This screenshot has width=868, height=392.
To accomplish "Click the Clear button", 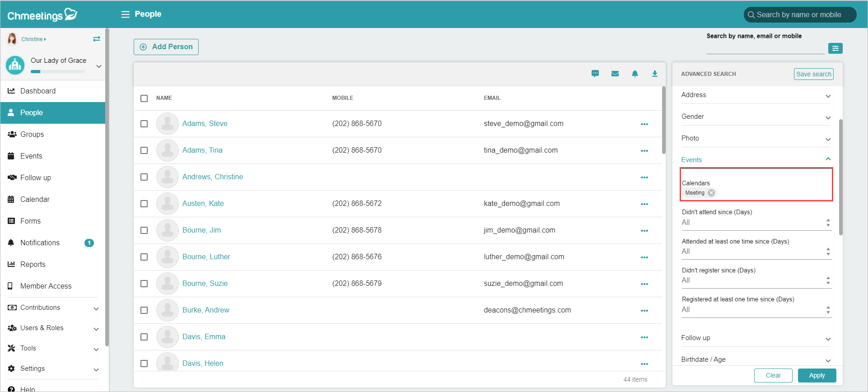I will coord(773,376).
